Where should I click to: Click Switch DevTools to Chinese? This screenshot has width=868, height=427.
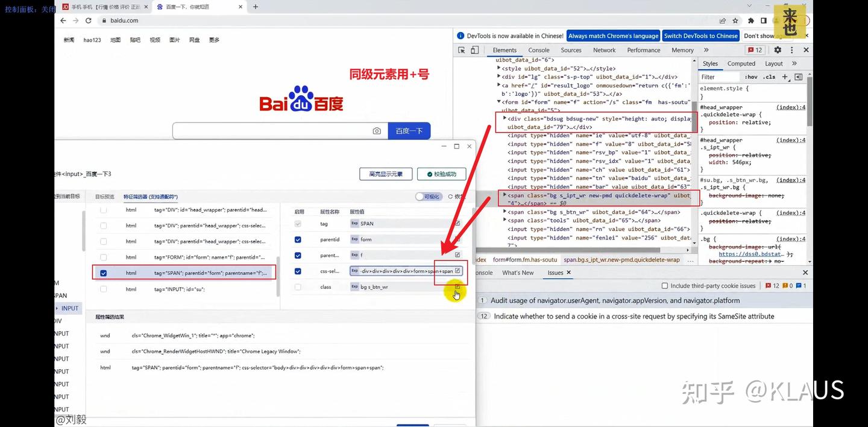[x=701, y=36]
